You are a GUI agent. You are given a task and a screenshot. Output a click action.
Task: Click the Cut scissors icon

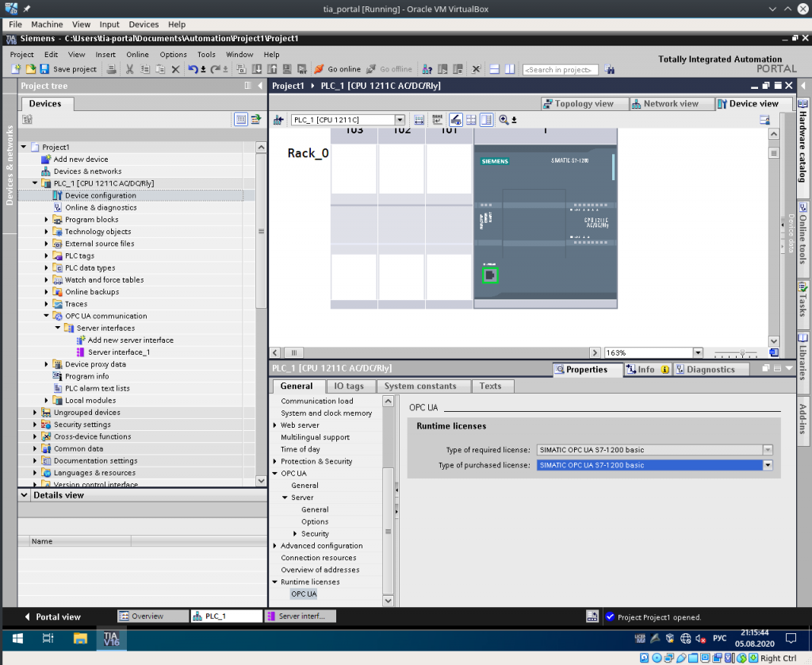129,69
